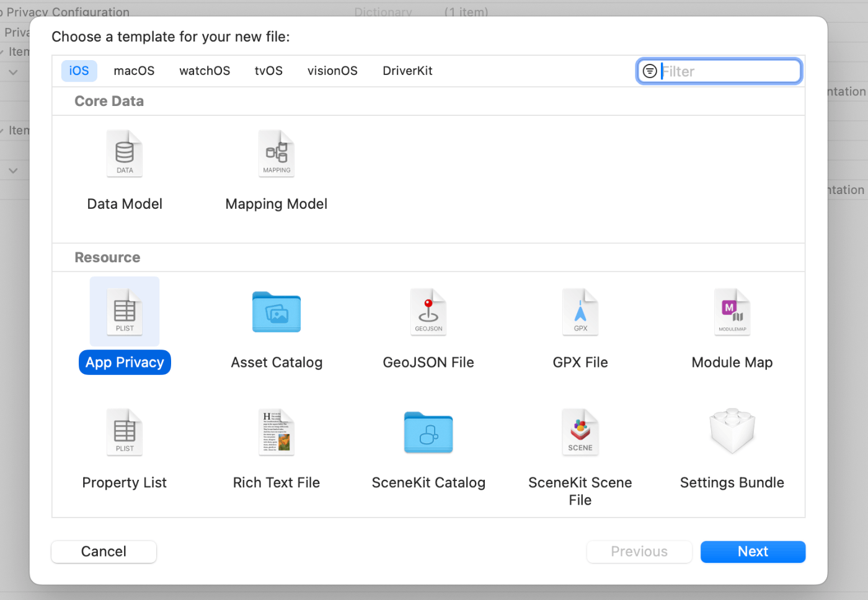Switch to the iOS platform tab
Viewport: 868px width, 600px height.
79,71
